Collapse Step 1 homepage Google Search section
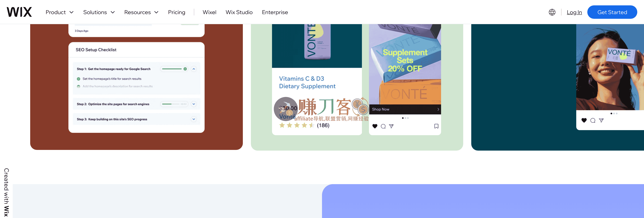This screenshot has height=218, width=644. click(x=194, y=69)
